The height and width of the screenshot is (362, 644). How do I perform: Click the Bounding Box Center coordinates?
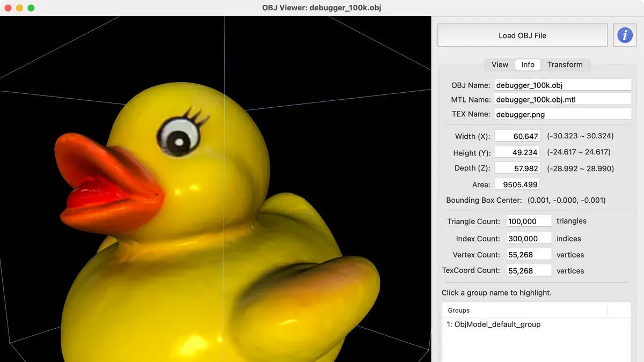tap(567, 200)
